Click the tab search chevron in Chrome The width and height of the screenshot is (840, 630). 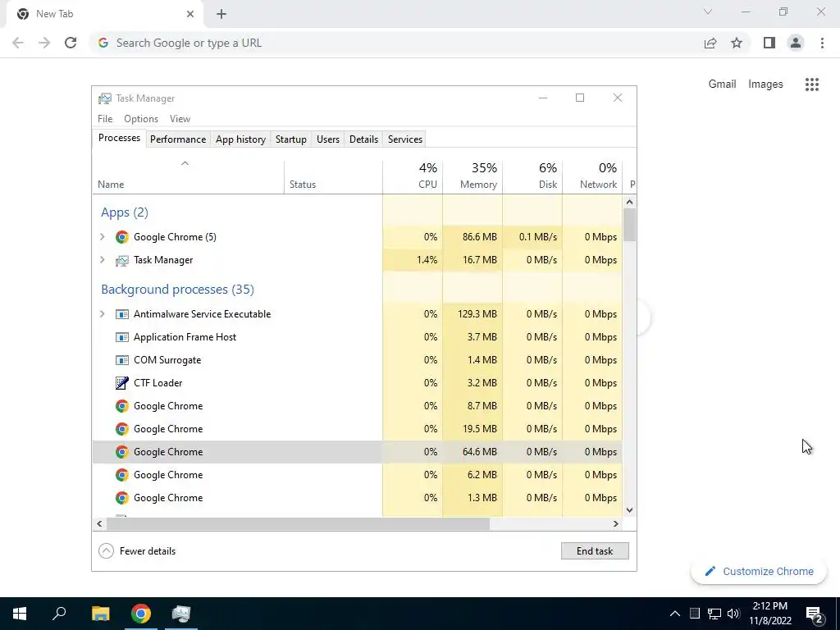coord(708,11)
